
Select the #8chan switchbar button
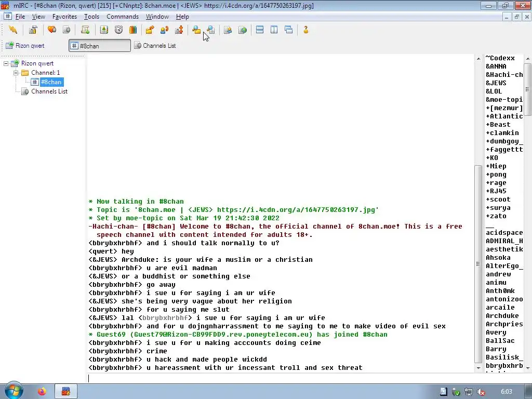click(100, 46)
